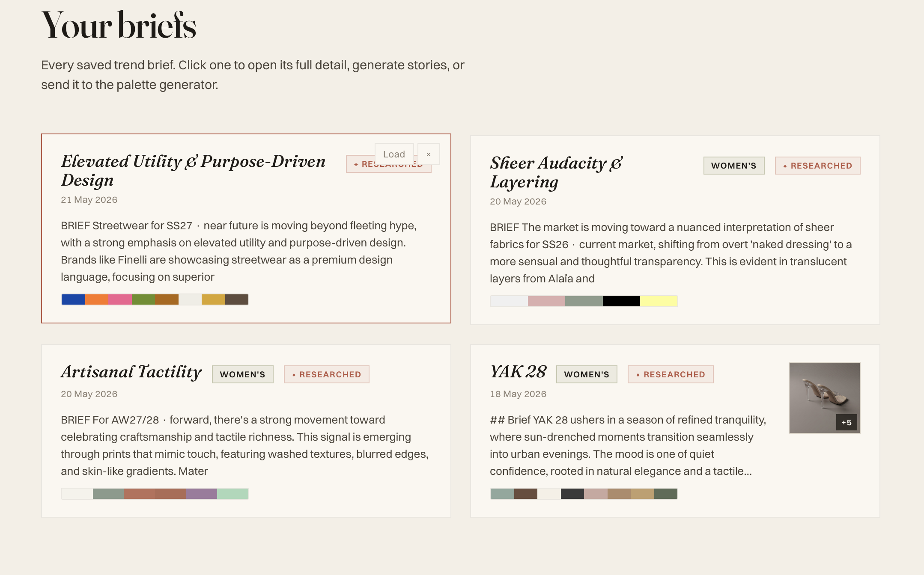Click the Elevated Utility brief description text

point(239,251)
